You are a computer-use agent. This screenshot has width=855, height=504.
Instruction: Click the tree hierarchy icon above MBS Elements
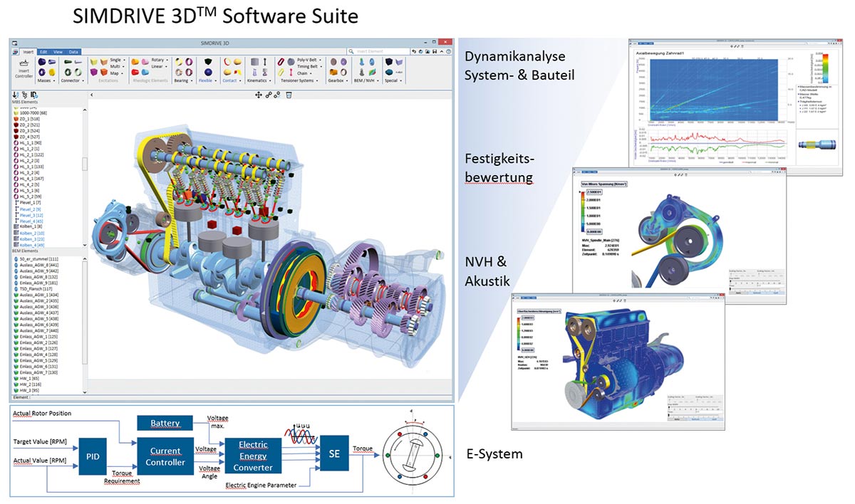pyautogui.click(x=24, y=95)
